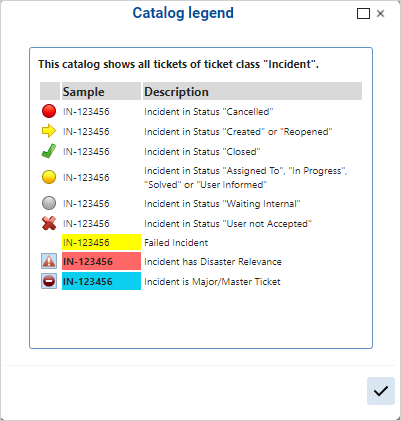Click 'Incident has Disaster Relevance' text

pos(213,262)
